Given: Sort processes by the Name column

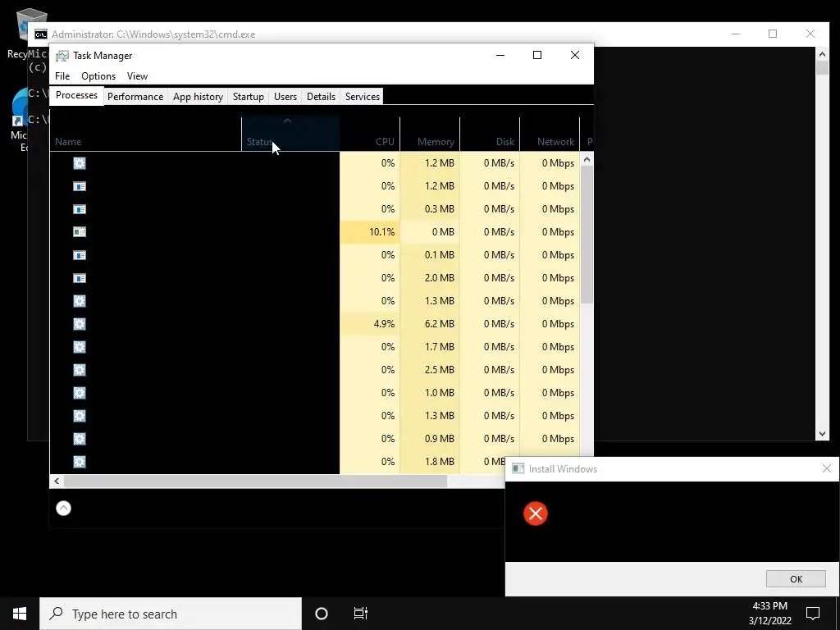Looking at the screenshot, I should [146, 134].
